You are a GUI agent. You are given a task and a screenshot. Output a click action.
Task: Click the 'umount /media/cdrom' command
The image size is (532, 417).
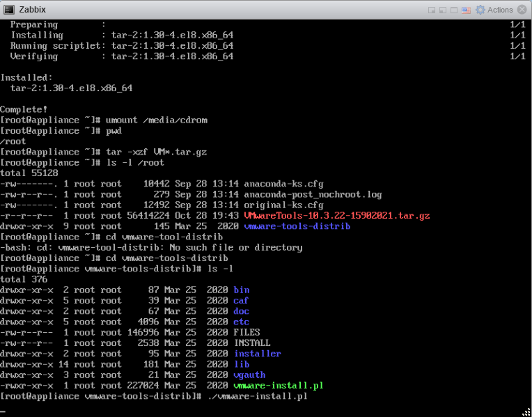[157, 120]
